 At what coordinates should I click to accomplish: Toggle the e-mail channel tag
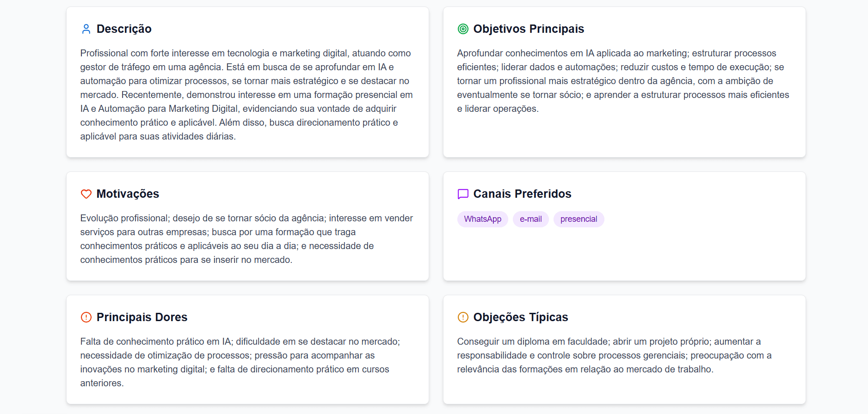(x=530, y=219)
